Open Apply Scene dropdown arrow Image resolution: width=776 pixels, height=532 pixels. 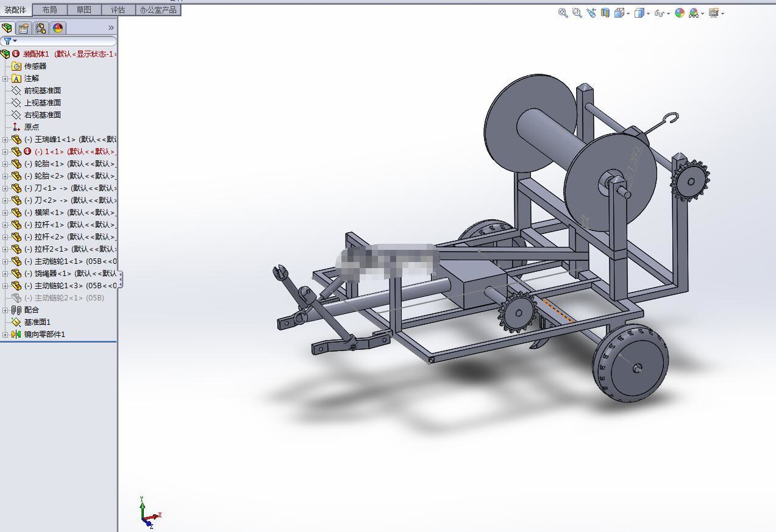tap(702, 13)
